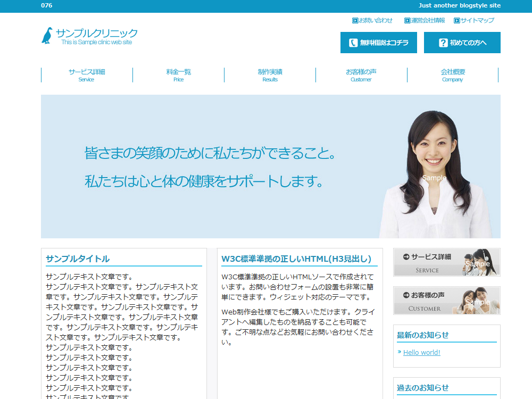Click the サンプルタイトル heading
The height and width of the screenshot is (399, 532).
coord(78,259)
